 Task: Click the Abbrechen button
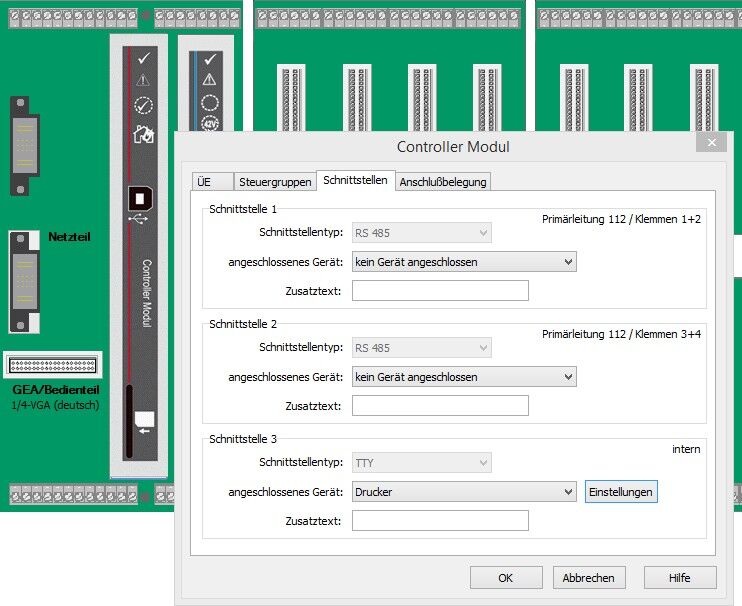[x=589, y=578]
